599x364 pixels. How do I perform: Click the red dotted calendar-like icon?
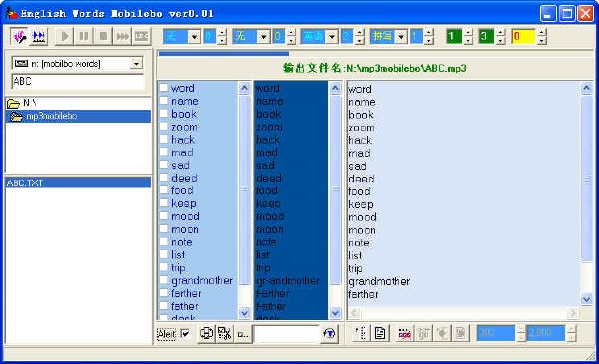click(x=405, y=334)
